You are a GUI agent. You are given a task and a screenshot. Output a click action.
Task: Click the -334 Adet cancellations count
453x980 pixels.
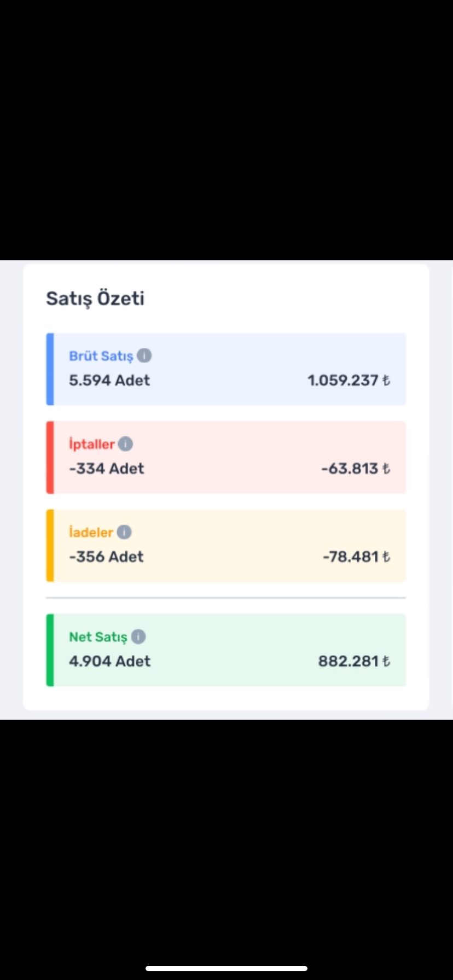point(107,468)
